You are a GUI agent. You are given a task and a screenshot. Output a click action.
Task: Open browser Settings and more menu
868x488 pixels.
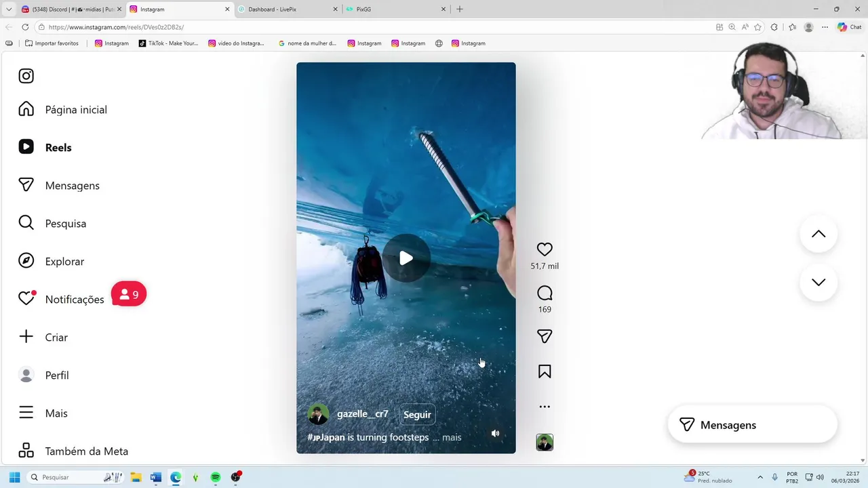[825, 27]
